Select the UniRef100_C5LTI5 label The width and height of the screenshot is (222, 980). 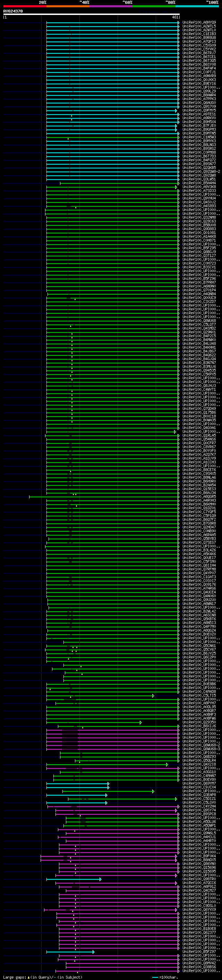tap(199, 695)
